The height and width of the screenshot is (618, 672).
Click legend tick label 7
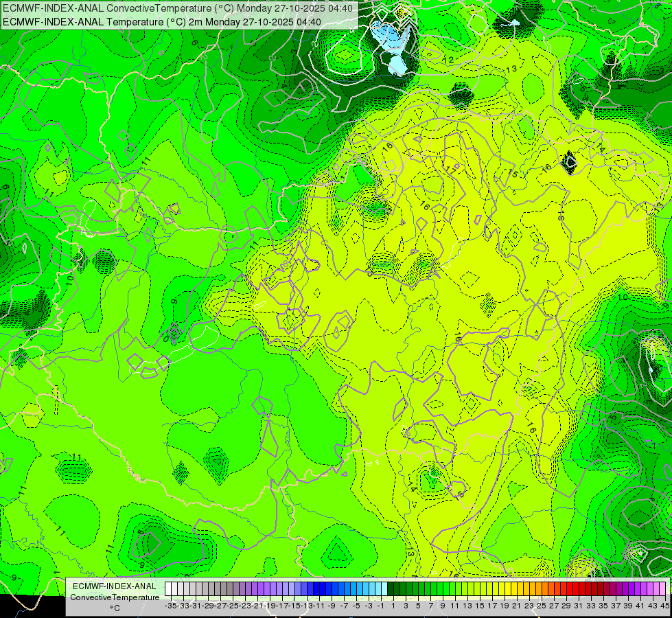tap(430, 606)
